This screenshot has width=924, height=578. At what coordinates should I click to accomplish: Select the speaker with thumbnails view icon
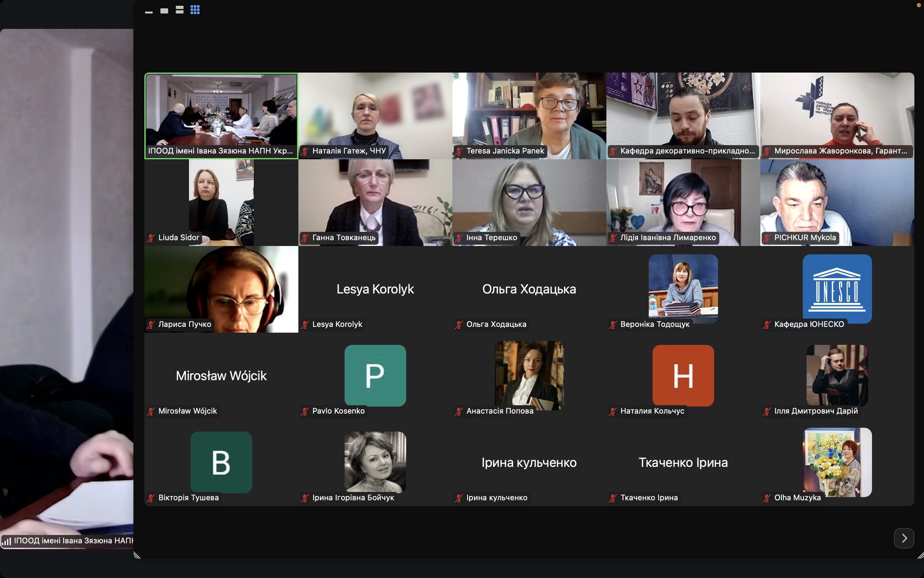click(180, 10)
